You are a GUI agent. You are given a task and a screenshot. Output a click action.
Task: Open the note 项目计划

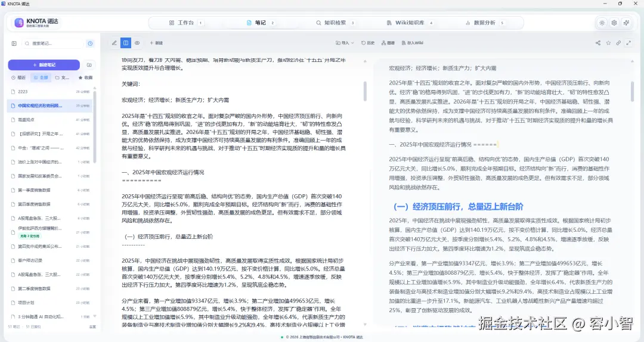tap(51, 303)
